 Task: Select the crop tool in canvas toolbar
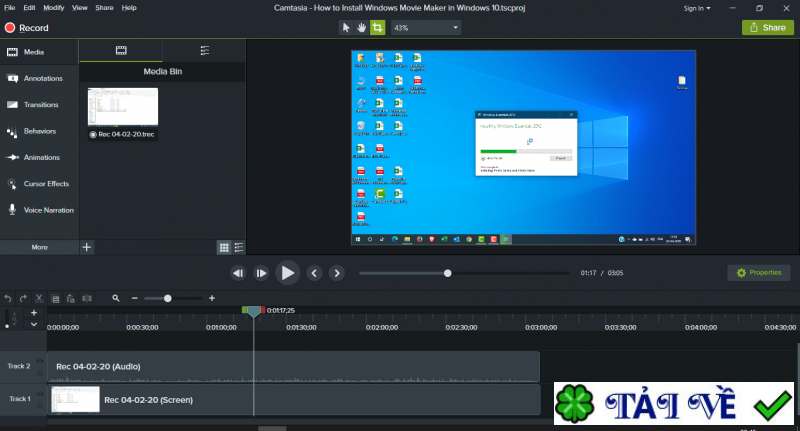pyautogui.click(x=377, y=28)
